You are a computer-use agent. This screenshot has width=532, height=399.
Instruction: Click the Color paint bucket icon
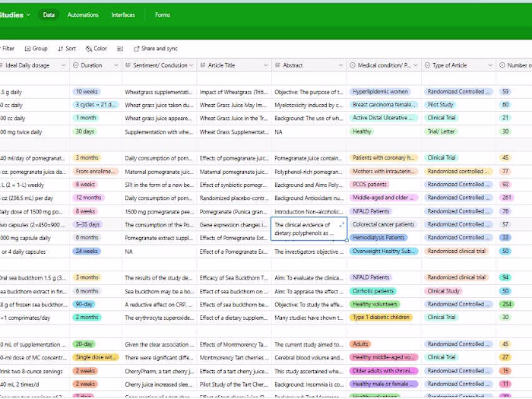click(x=89, y=49)
